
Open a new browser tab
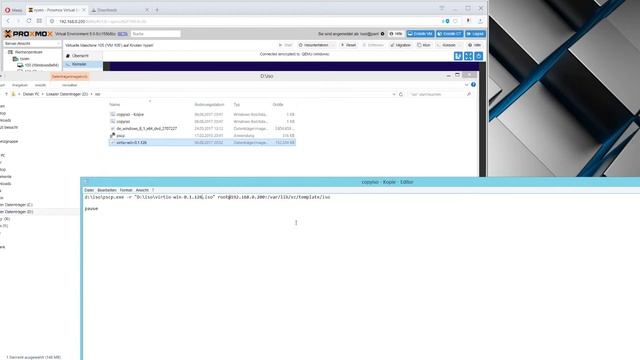point(157,10)
